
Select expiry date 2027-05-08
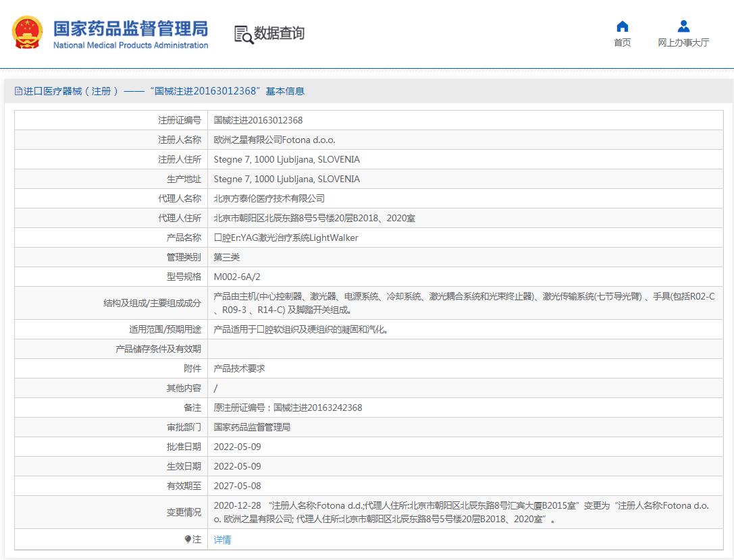pos(237,486)
